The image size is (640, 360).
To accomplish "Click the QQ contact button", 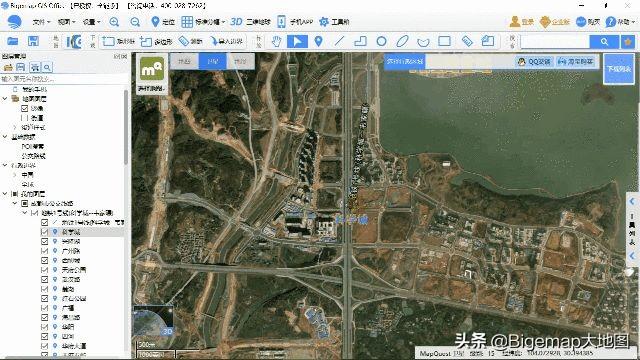I will (534, 62).
